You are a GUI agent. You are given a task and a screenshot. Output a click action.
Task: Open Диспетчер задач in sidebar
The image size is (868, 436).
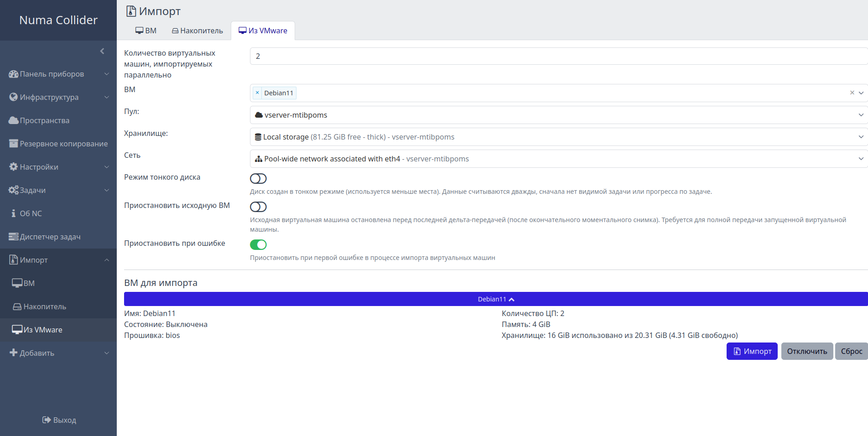point(58,237)
